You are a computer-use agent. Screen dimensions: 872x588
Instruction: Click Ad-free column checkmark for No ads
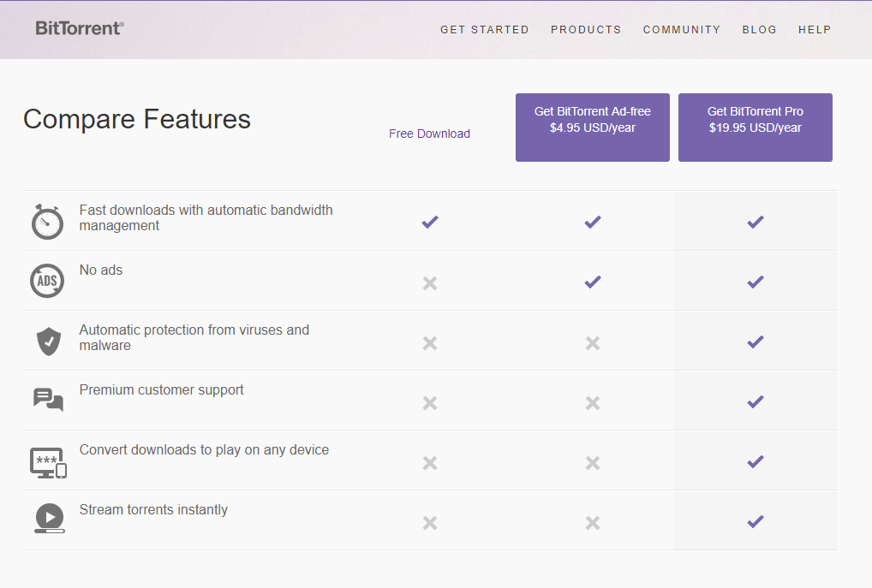[x=593, y=282]
